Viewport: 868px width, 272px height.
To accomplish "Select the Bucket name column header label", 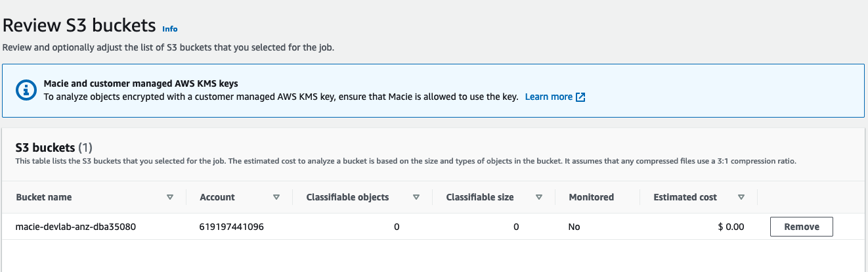I will tap(44, 197).
